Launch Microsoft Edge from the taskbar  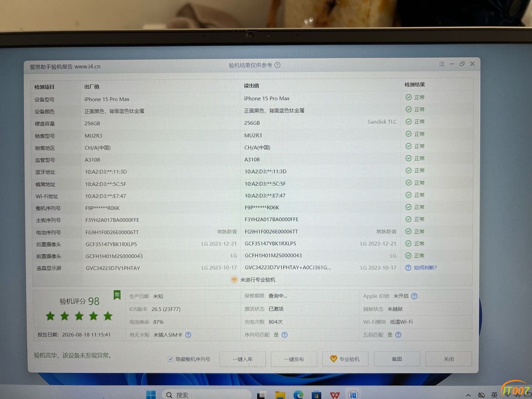point(298,395)
